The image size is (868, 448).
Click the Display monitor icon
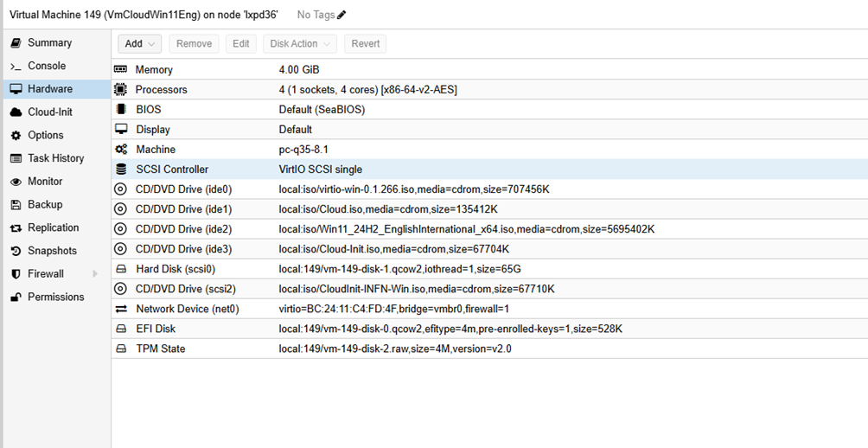121,130
